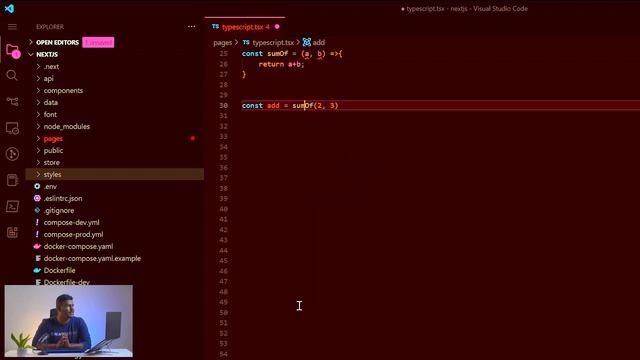Expand the .next folder
Viewport: 640px width, 360px height.
coord(38,66)
